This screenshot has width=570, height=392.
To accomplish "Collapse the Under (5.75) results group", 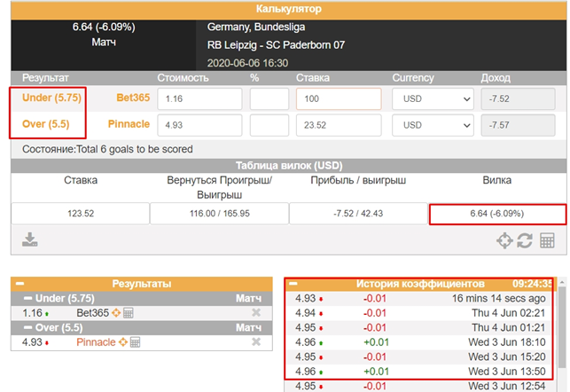I will pos(27,298).
